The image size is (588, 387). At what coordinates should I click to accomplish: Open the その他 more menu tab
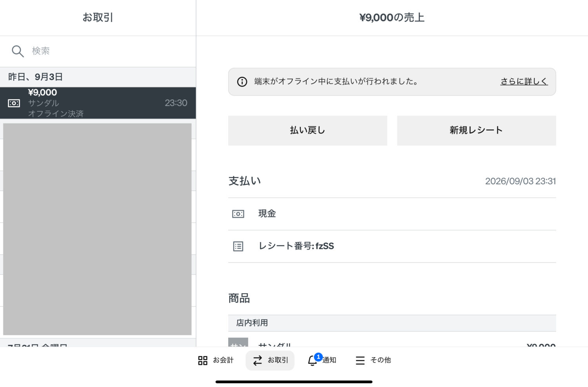click(x=373, y=360)
